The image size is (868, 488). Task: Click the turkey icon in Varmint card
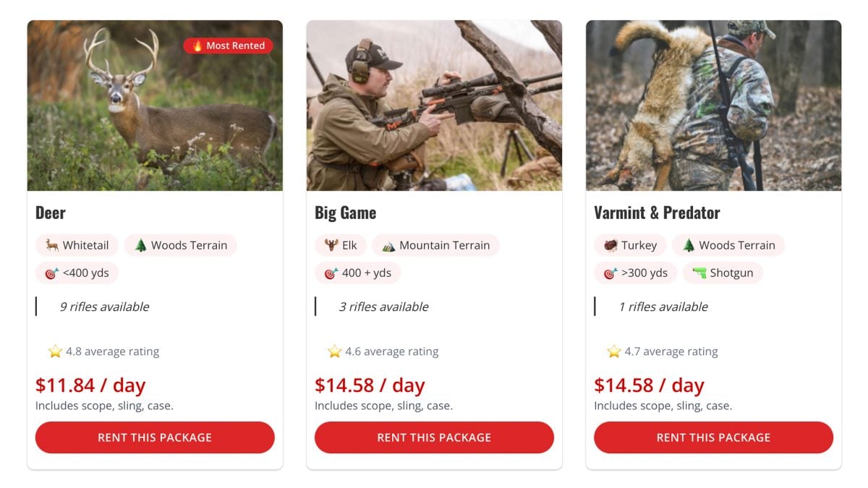(x=610, y=245)
